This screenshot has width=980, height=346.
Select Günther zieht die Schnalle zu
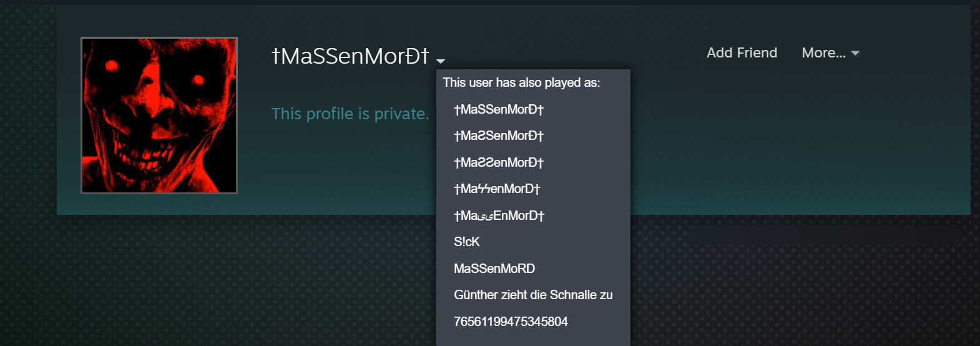(x=533, y=295)
